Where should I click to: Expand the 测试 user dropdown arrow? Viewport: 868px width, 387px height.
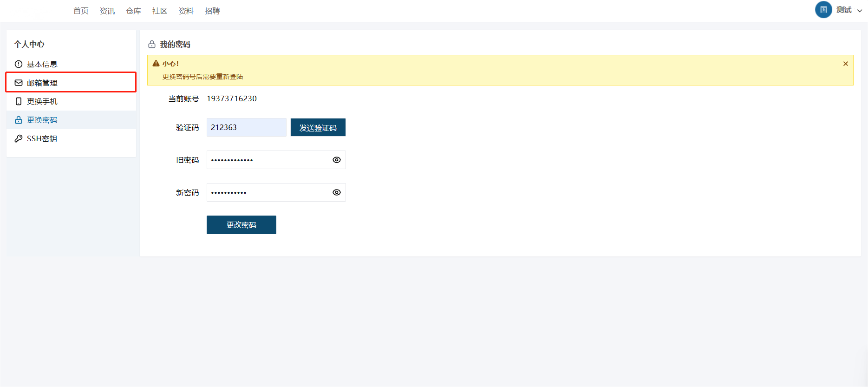tap(860, 11)
